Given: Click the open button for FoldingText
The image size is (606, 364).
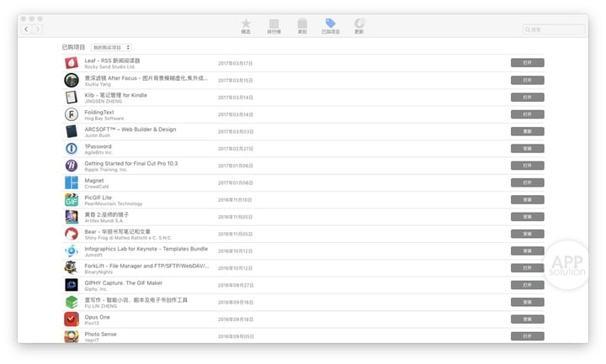Looking at the screenshot, I should click(x=527, y=114).
